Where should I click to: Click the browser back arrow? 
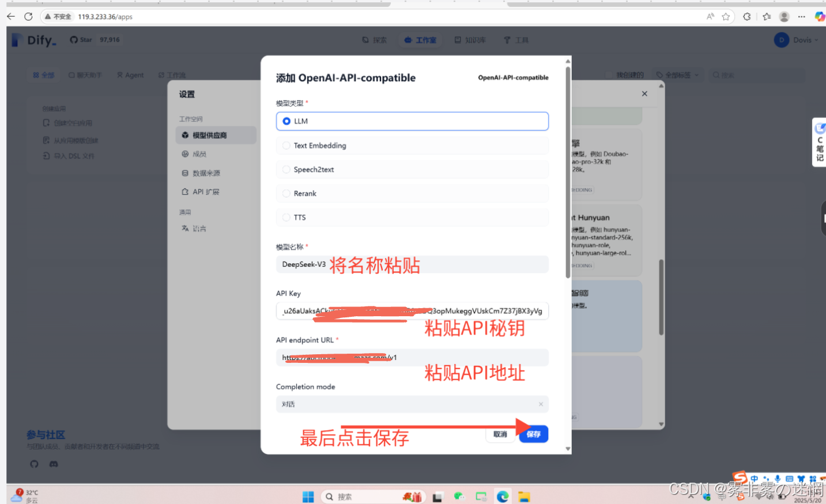click(10, 17)
